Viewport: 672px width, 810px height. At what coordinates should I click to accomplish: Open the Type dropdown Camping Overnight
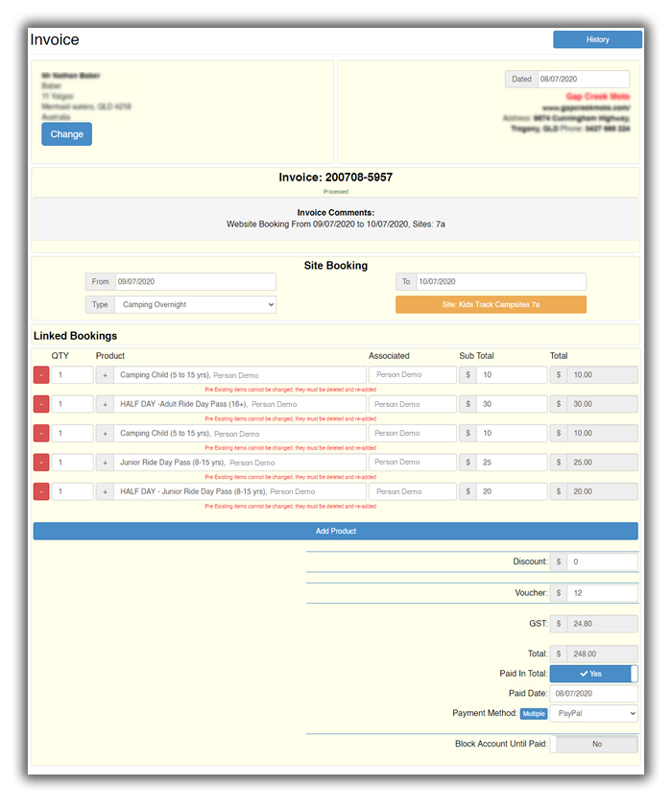(196, 304)
